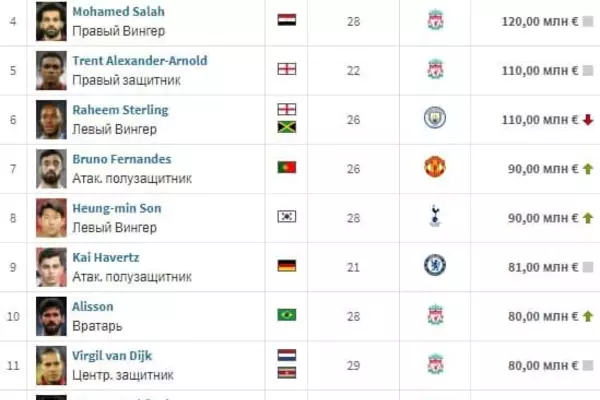Click South Korea flag for Heung-min Son

pyautogui.click(x=286, y=216)
